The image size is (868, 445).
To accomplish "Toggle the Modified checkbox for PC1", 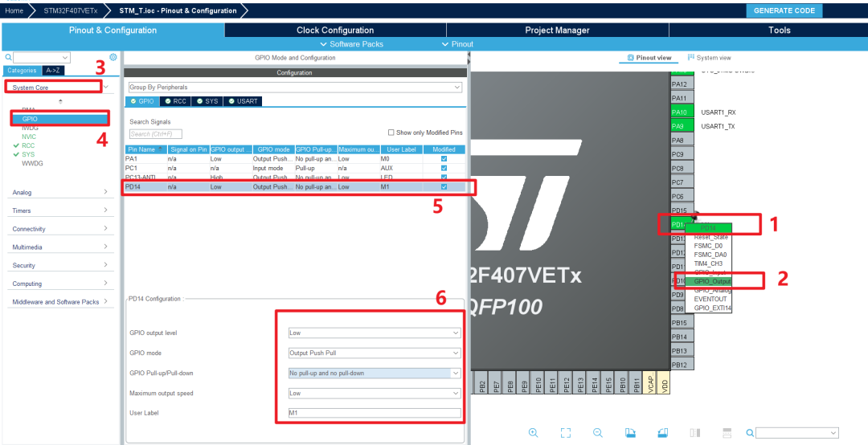I will 444,168.
